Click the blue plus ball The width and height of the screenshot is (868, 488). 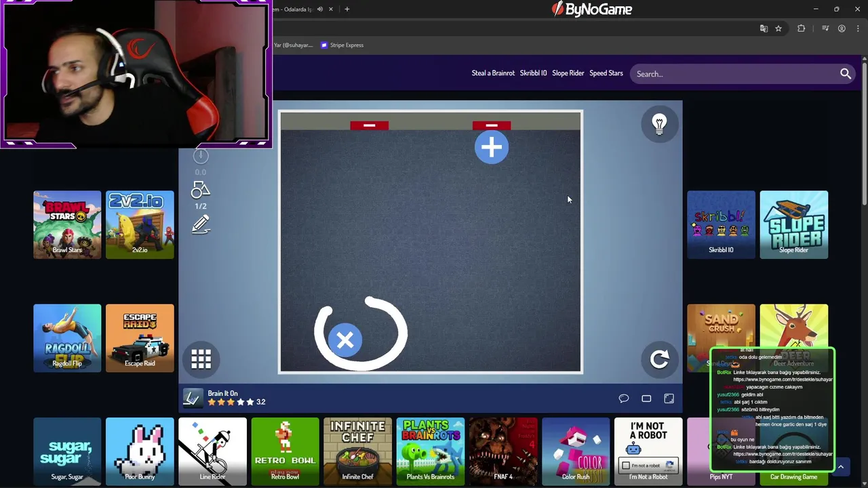tap(492, 148)
